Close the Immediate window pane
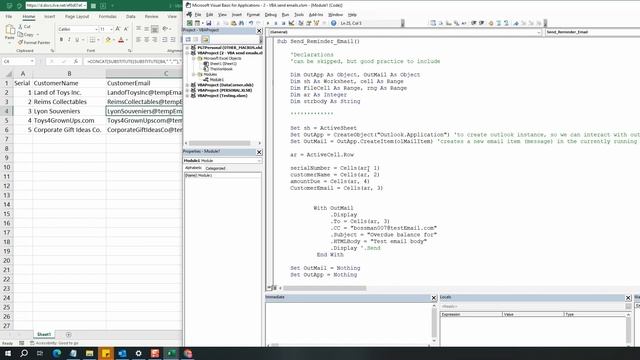Screen dimensions: 640x360 434,298
